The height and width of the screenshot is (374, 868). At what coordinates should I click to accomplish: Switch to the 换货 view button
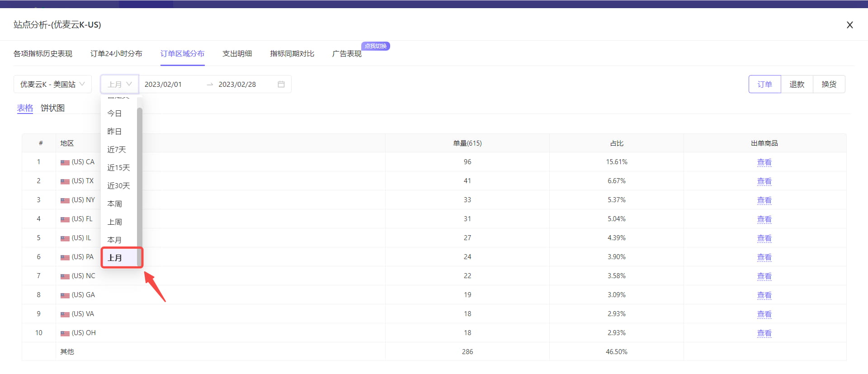(x=829, y=84)
